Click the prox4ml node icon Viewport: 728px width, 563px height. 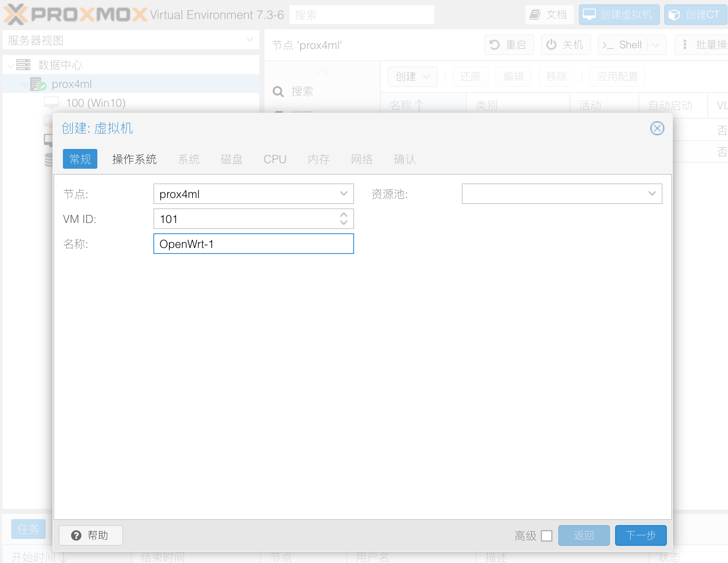click(x=38, y=84)
